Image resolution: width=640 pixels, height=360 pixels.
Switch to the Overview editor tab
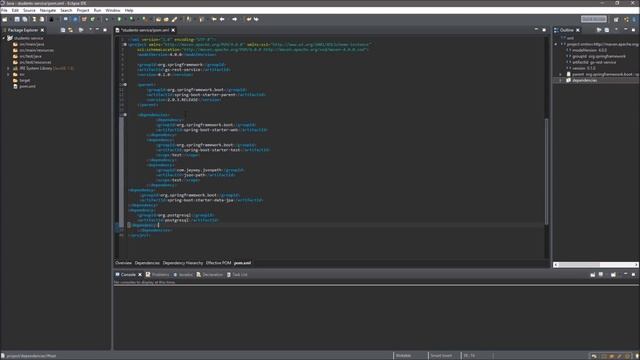coord(123,263)
